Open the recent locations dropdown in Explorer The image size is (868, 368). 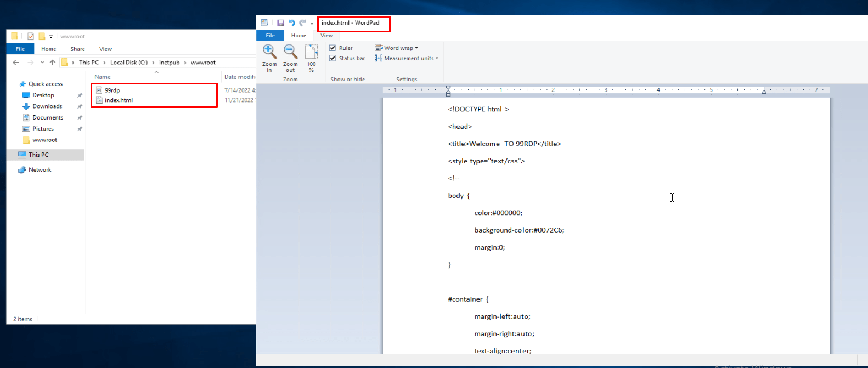(42, 63)
